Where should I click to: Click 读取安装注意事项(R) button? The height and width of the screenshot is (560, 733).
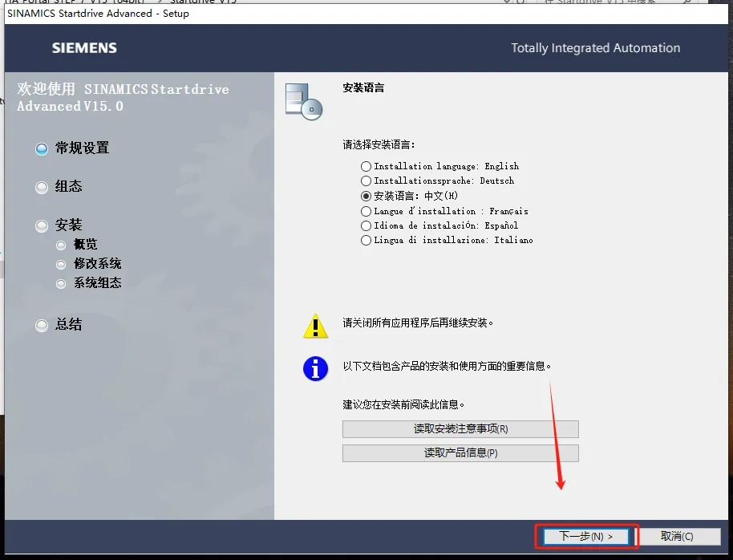click(x=460, y=429)
